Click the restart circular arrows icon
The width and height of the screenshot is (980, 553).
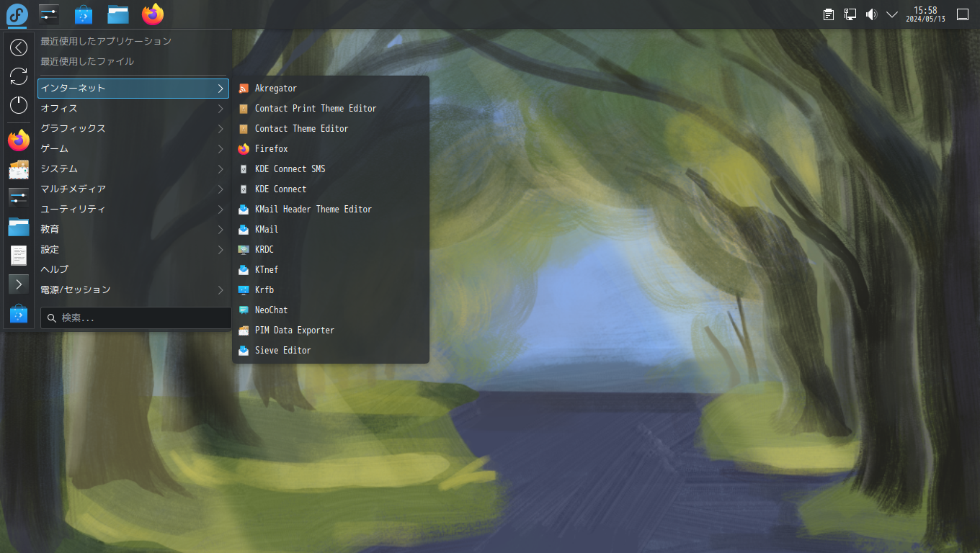(19, 76)
